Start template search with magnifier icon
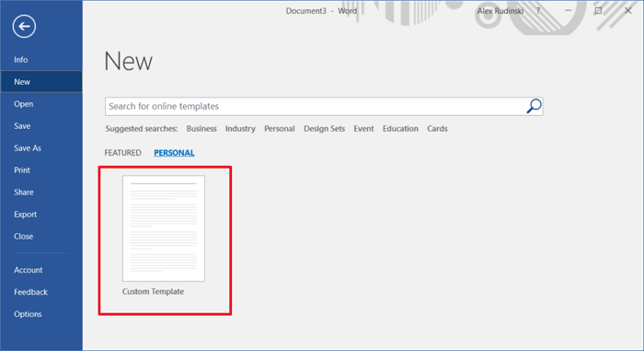 (534, 106)
